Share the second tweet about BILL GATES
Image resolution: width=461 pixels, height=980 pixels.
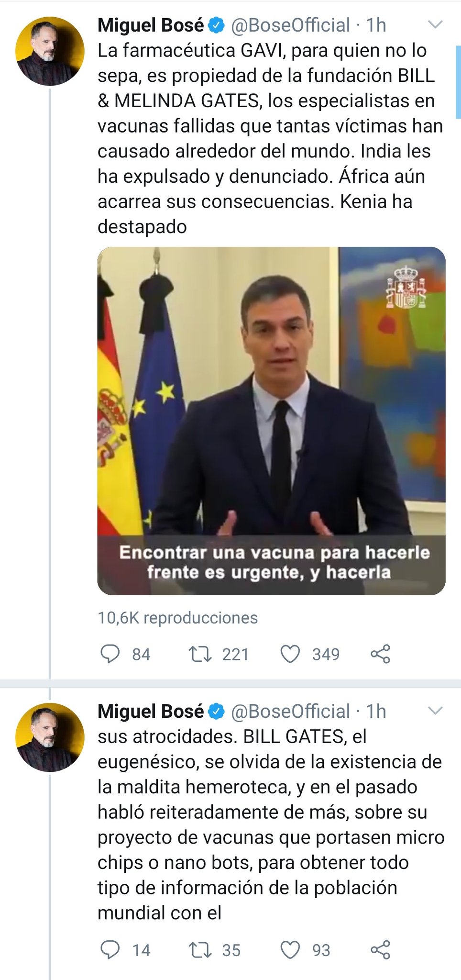click(380, 949)
